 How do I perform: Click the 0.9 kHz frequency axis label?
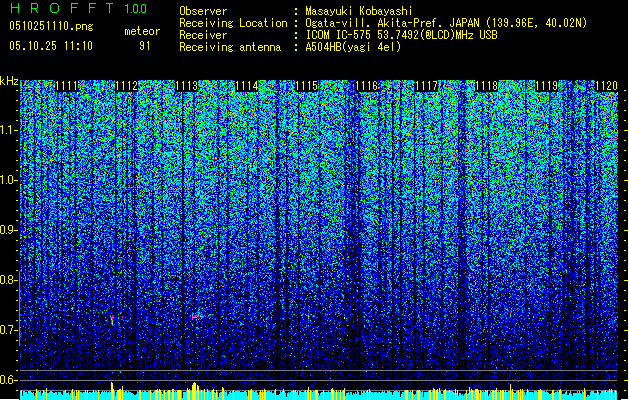point(8,230)
